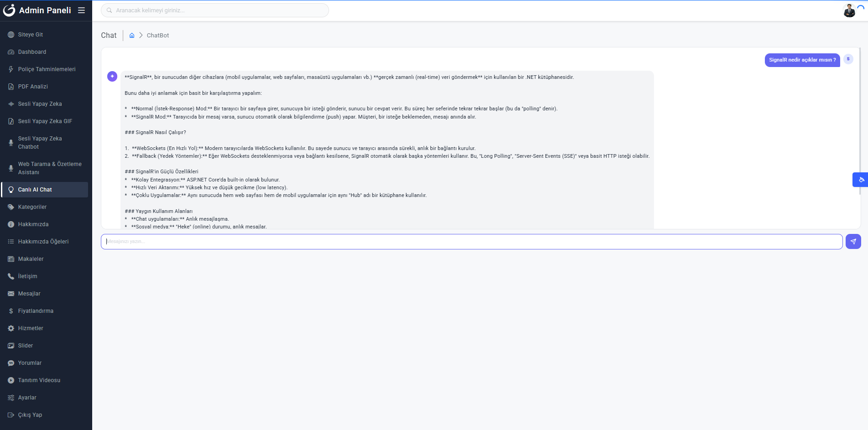The width and height of the screenshot is (868, 430).
Task: Click the waveform icon for Sesli Yapay Zeka
Action: [11, 104]
